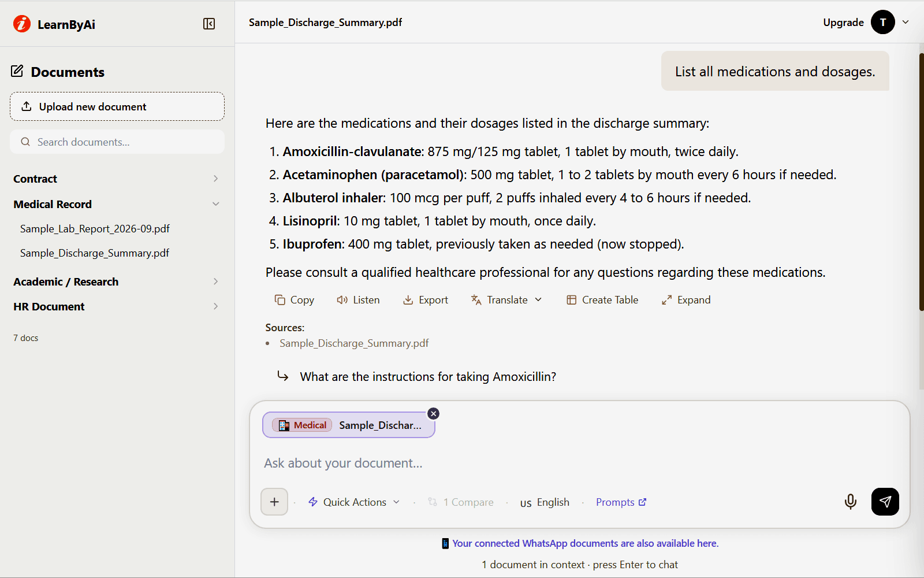Open Sample_Lab_Report_2026-09.pdf in sidebar
Image resolution: width=924 pixels, height=578 pixels.
point(95,228)
